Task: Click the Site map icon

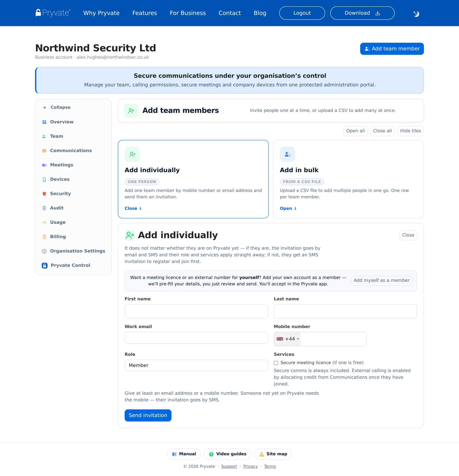Action: tap(262, 454)
